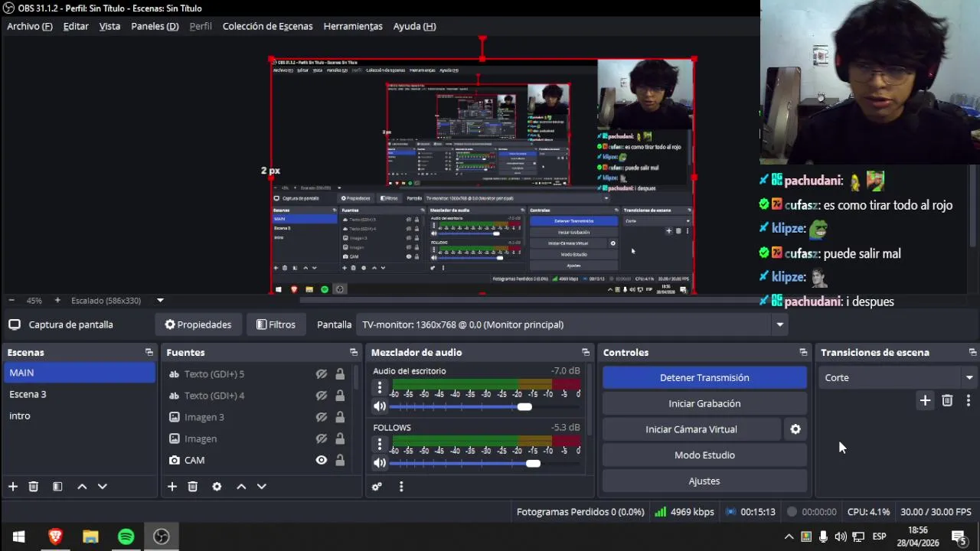The width and height of the screenshot is (980, 551).
Task: Open virtual camera settings gear
Action: click(795, 429)
